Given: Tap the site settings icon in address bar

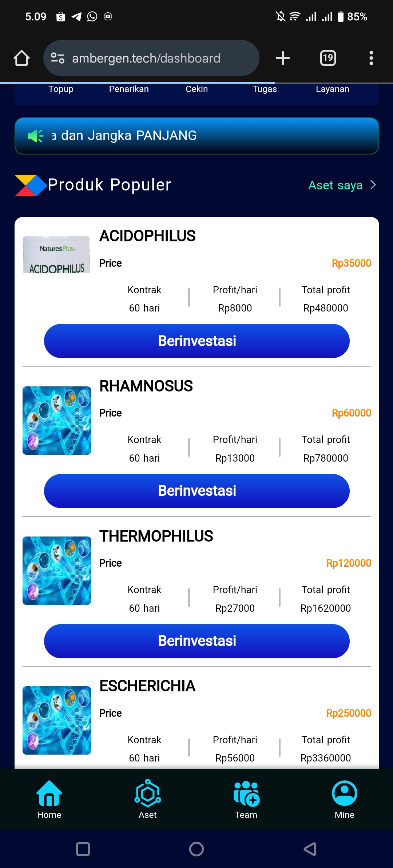Looking at the screenshot, I should point(57,58).
